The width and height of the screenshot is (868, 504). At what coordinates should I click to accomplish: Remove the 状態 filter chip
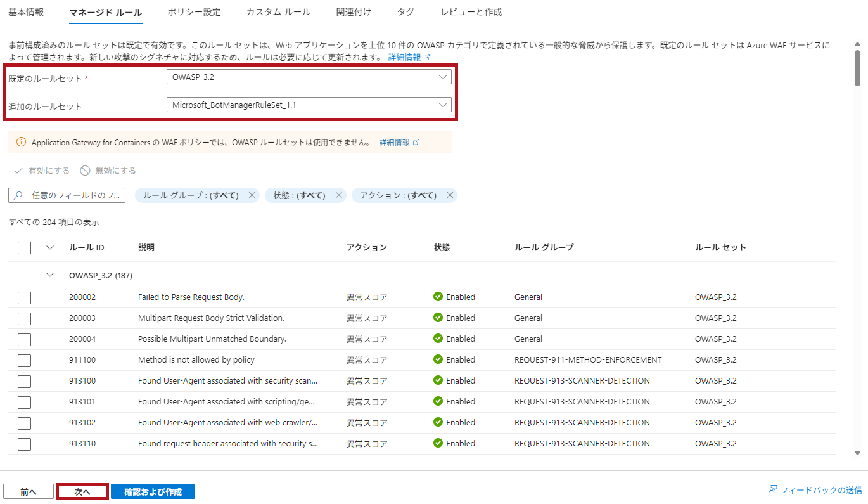(x=339, y=195)
